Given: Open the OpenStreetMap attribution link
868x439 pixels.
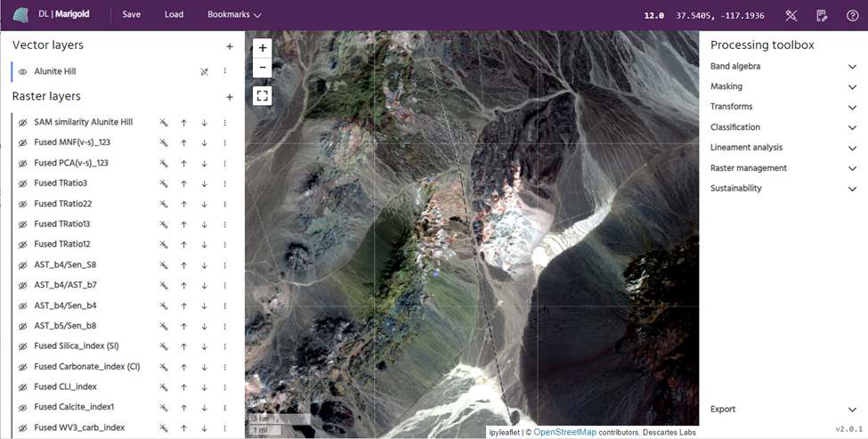Looking at the screenshot, I should (564, 433).
